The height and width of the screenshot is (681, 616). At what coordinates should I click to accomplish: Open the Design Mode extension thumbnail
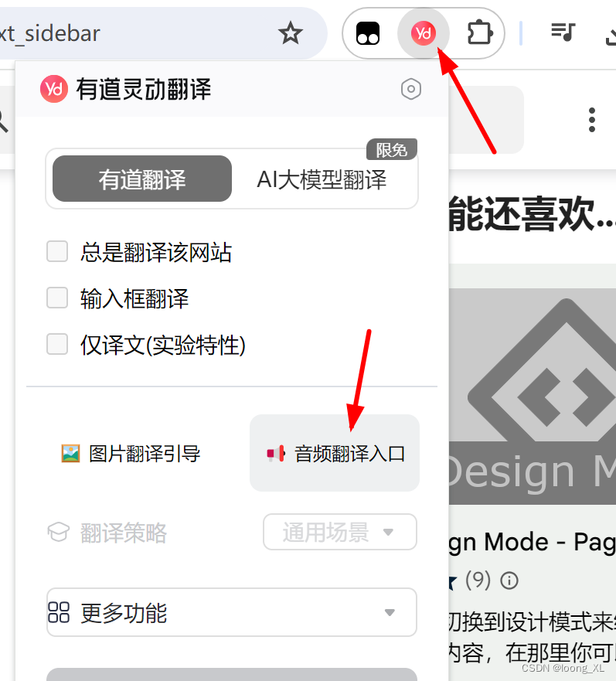533,396
